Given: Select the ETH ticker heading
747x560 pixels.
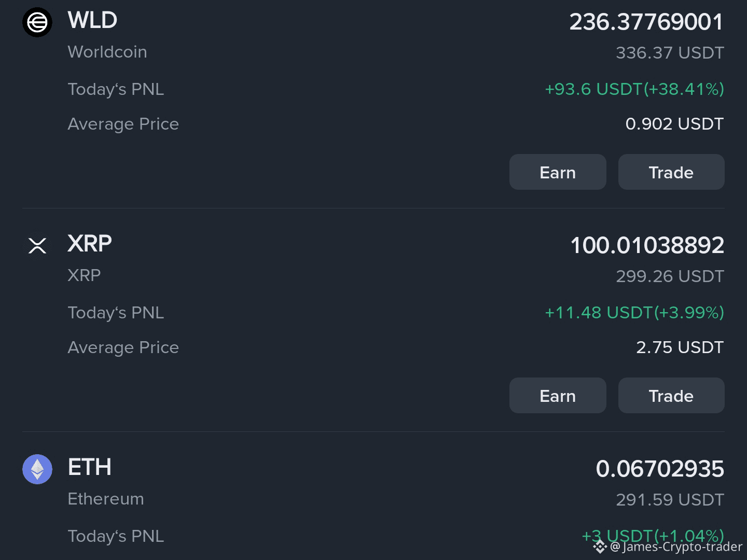Looking at the screenshot, I should pyautogui.click(x=90, y=467).
